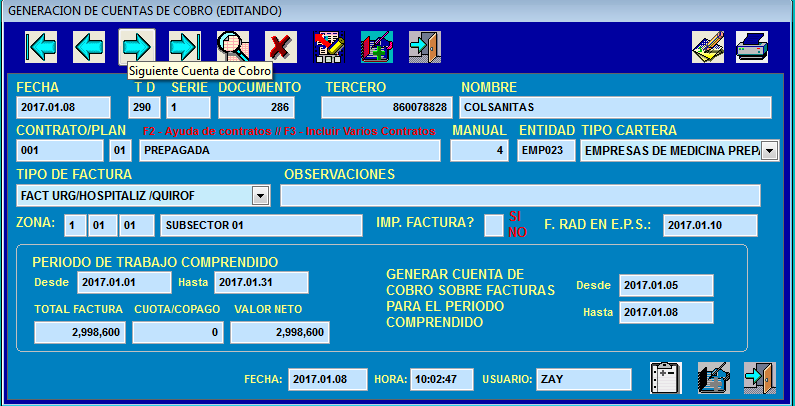Viewport: 795px width, 406px height.
Task: Click the clipboard icon at the bottom
Action: pos(666,378)
